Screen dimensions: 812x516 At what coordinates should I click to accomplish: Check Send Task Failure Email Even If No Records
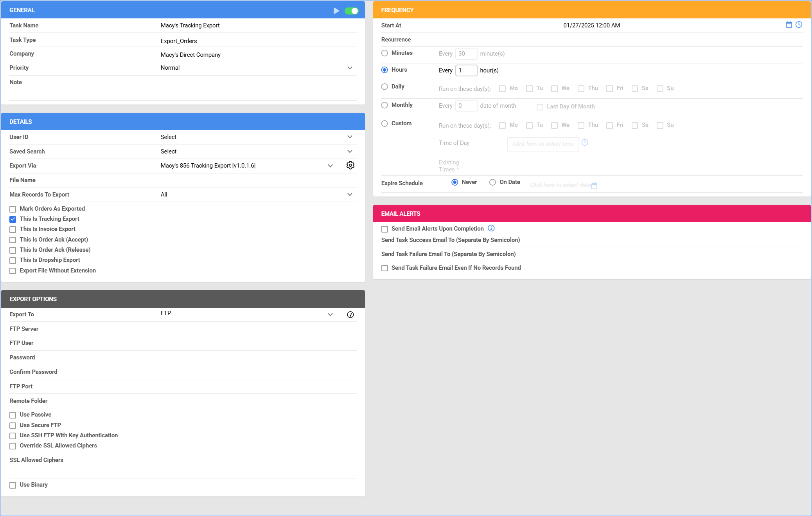(385, 268)
